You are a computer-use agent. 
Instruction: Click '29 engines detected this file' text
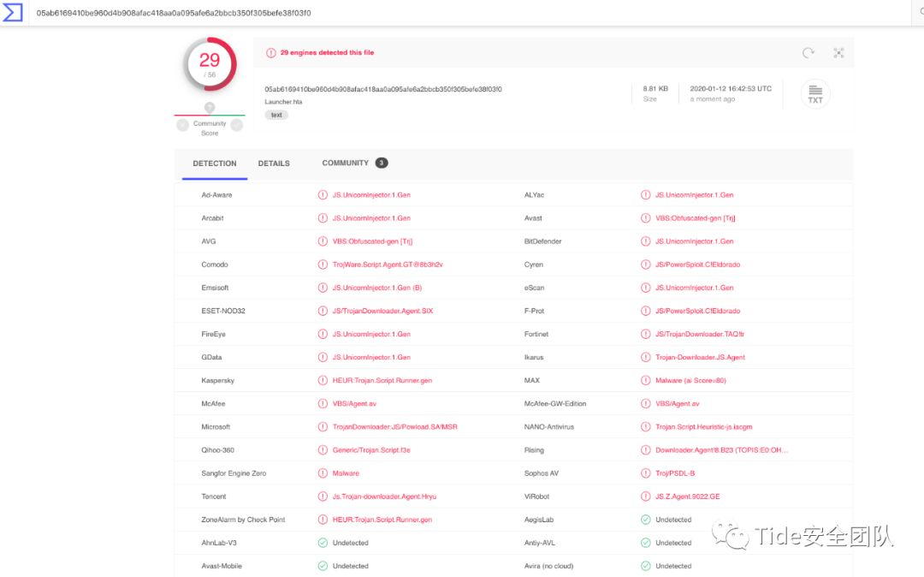pyautogui.click(x=327, y=52)
